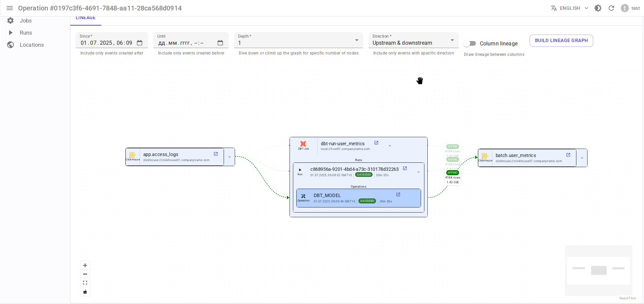644x304 pixels.
Task: Open the Since date calendar picker
Action: point(140,43)
